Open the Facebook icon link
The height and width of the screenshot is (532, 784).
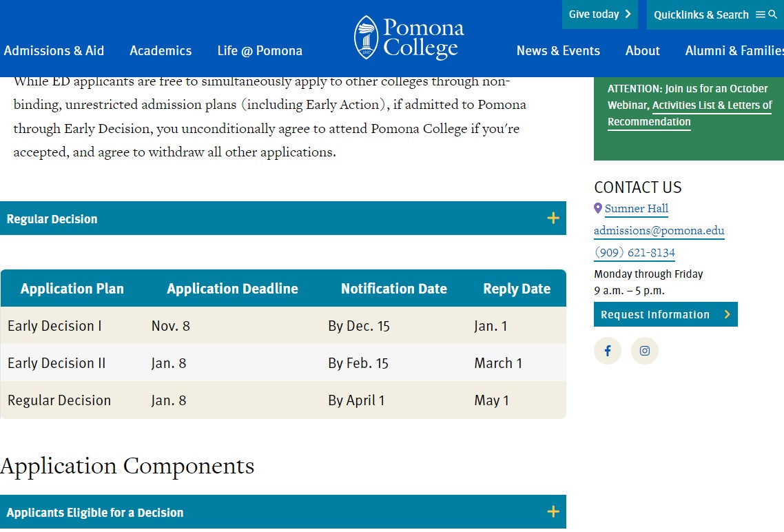608,351
